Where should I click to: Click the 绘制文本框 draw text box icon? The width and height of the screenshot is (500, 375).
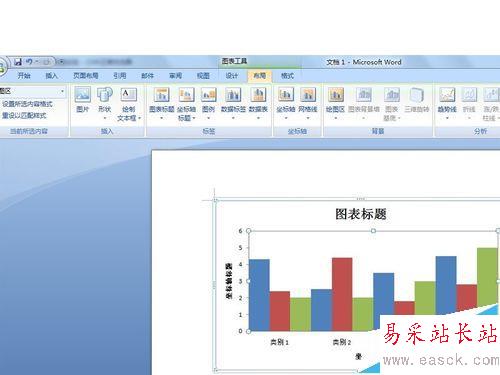[x=129, y=104]
